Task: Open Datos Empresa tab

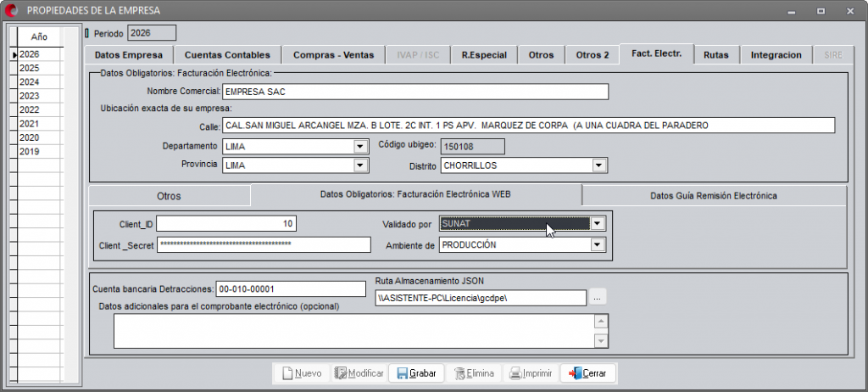Action: tap(129, 55)
